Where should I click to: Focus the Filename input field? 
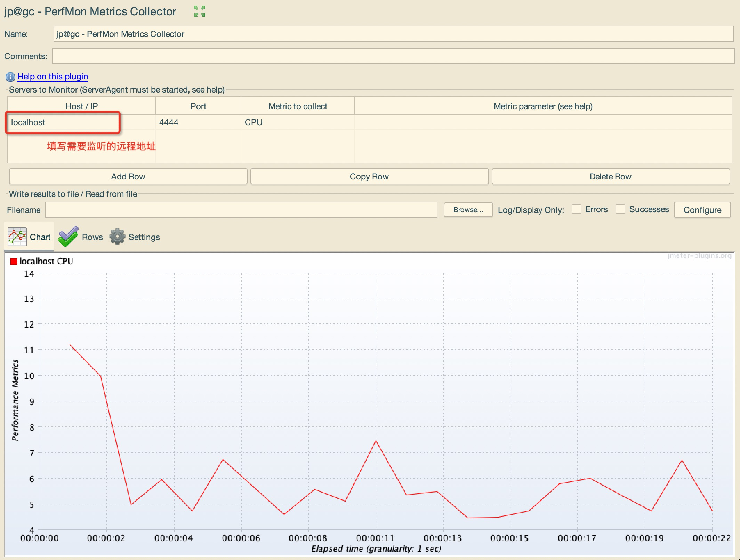[x=241, y=210]
